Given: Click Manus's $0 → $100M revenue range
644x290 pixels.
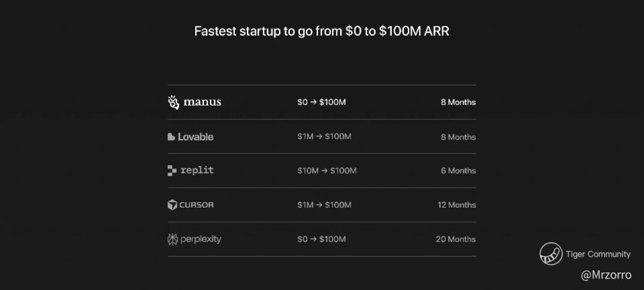Looking at the screenshot, I should tap(321, 102).
